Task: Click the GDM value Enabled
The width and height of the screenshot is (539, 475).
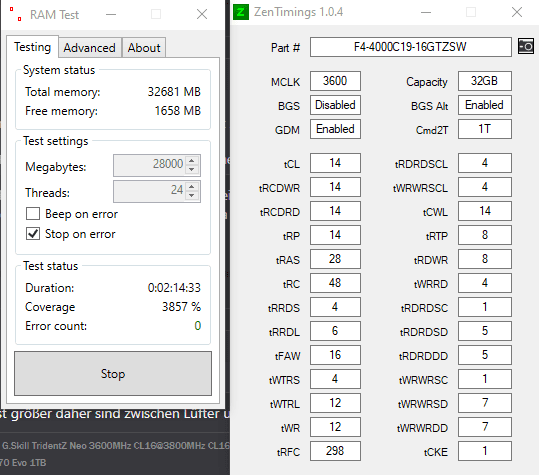Action: [335, 129]
